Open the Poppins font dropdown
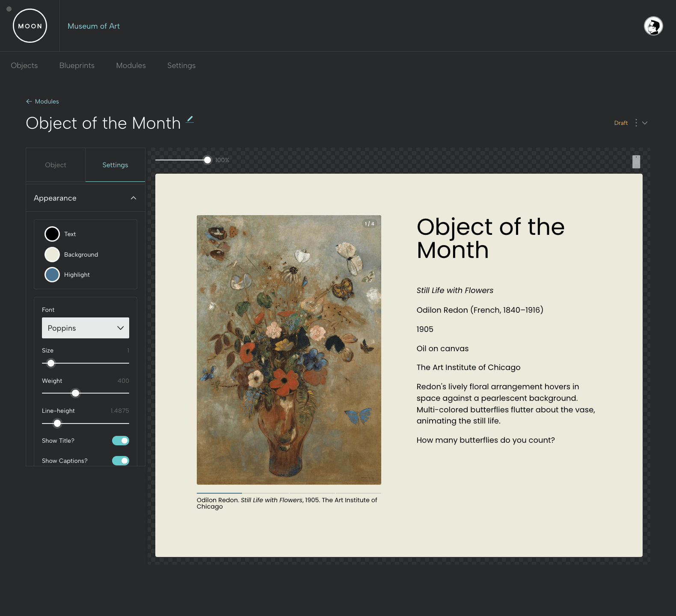Image resolution: width=676 pixels, height=616 pixels. (86, 328)
